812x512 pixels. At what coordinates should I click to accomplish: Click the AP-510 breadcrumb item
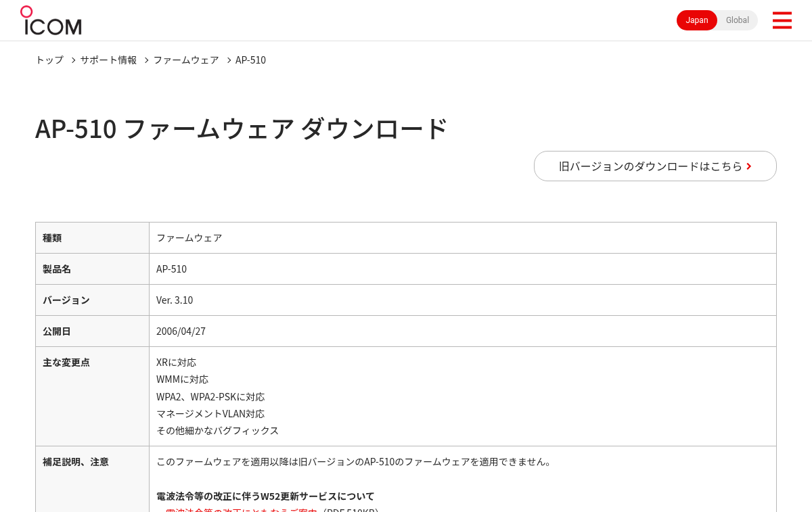coord(250,60)
